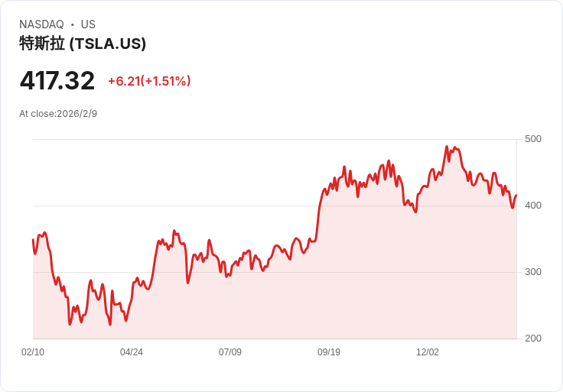Click the At close:2026/2/9 timestamp
Screen dimensions: 563x392
(58, 114)
